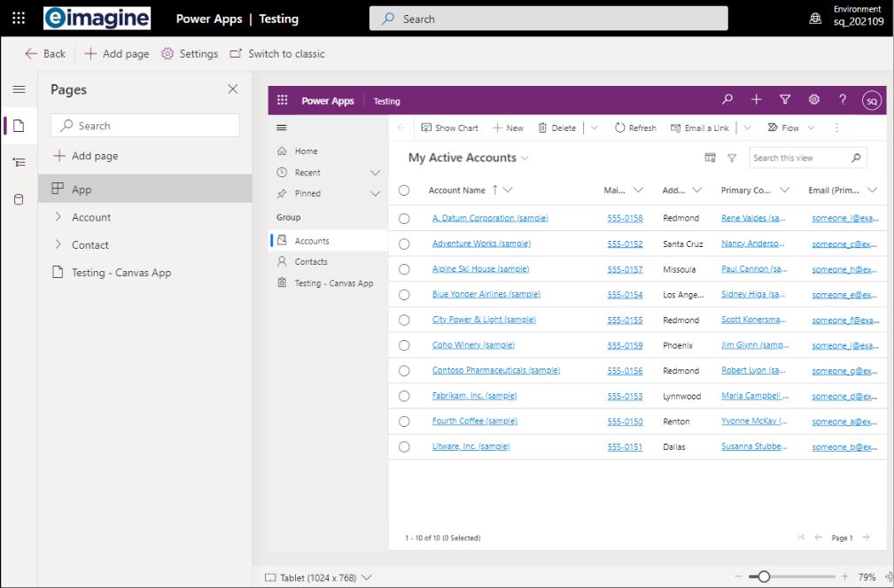Select the Coho Winery record circle
Viewport: 894px width, 588px height.
point(405,344)
